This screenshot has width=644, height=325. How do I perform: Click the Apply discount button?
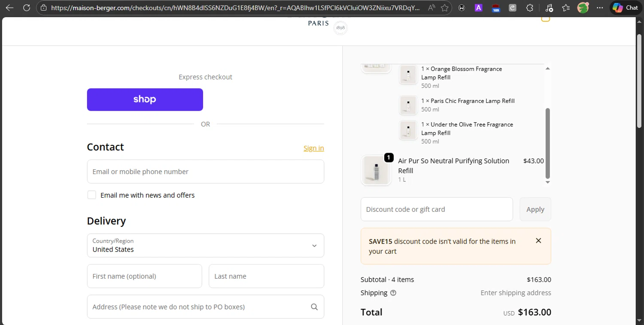click(535, 209)
